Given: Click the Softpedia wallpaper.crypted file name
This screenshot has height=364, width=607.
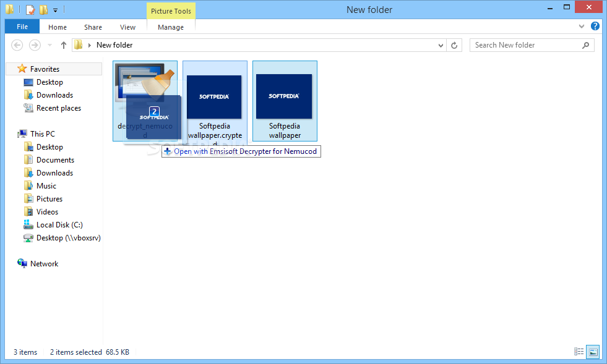Looking at the screenshot, I should click(x=215, y=133).
